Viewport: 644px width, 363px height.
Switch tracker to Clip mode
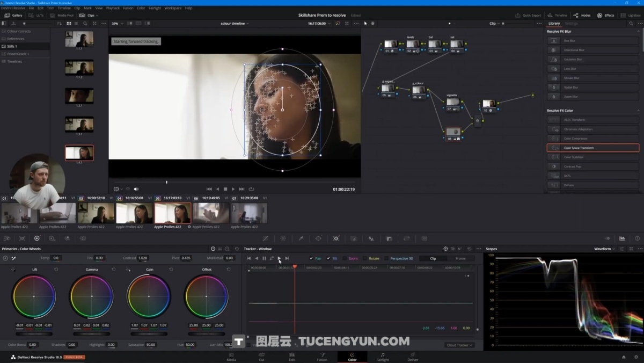coord(433,258)
